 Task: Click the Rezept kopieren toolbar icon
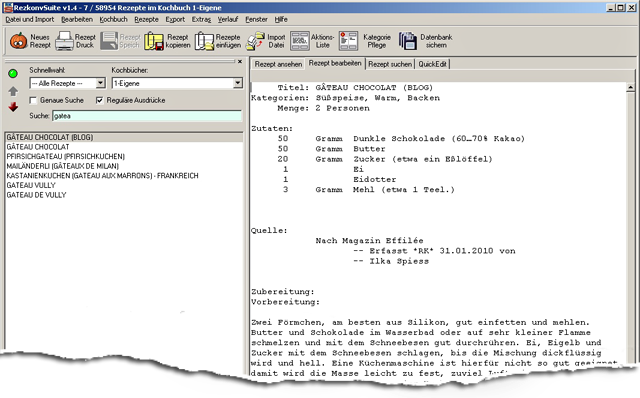tap(154, 41)
